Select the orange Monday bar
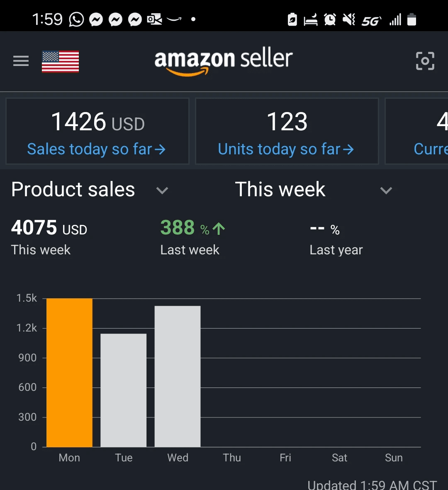The width and height of the screenshot is (448, 490). (x=69, y=373)
